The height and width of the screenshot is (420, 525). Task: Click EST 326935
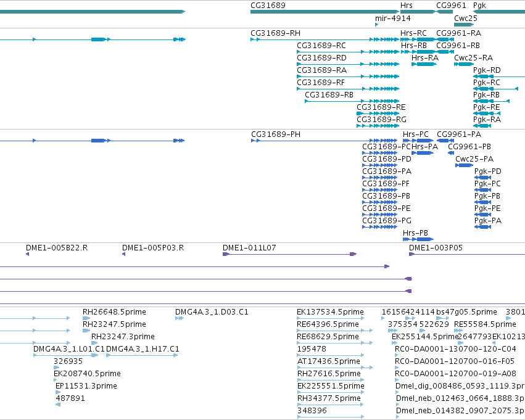(57, 368)
